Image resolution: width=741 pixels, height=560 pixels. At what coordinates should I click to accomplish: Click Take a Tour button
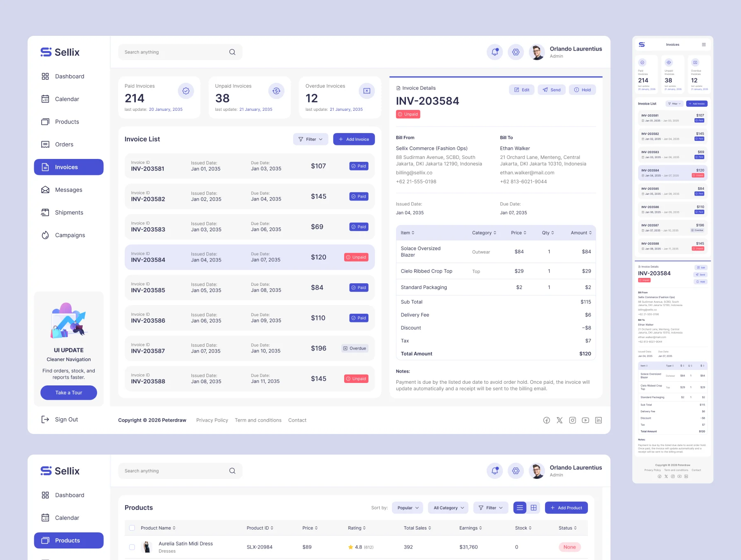[x=69, y=392]
